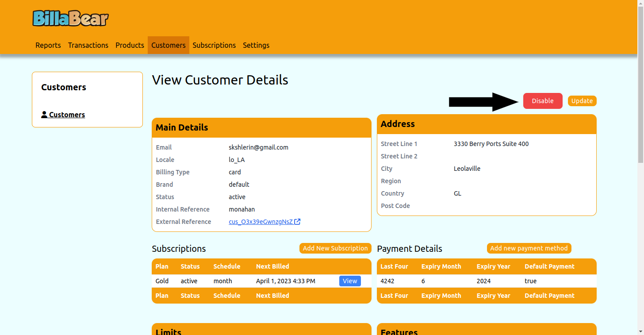Viewport: 644px width, 335px height.
Task: Click the Post Code label
Action: [395, 206]
